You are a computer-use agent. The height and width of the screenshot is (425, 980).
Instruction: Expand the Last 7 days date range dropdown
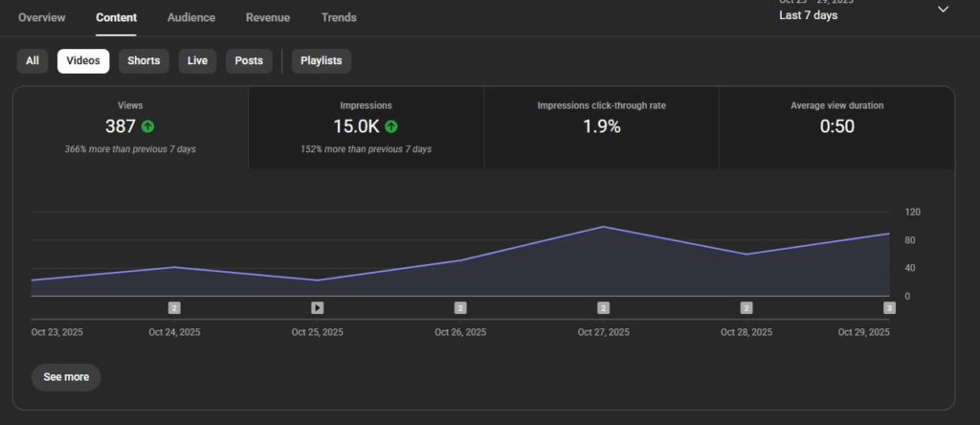click(943, 10)
